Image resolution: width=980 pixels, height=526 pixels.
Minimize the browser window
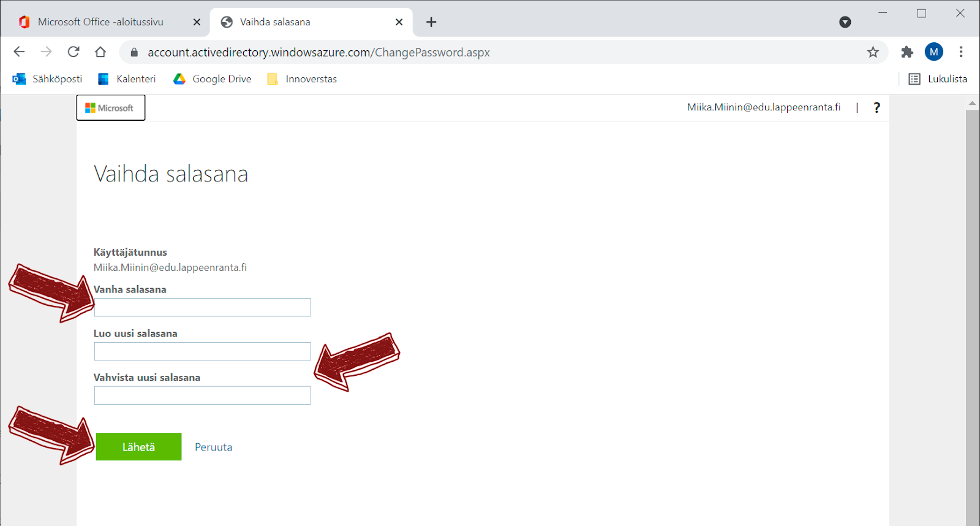pyautogui.click(x=883, y=13)
